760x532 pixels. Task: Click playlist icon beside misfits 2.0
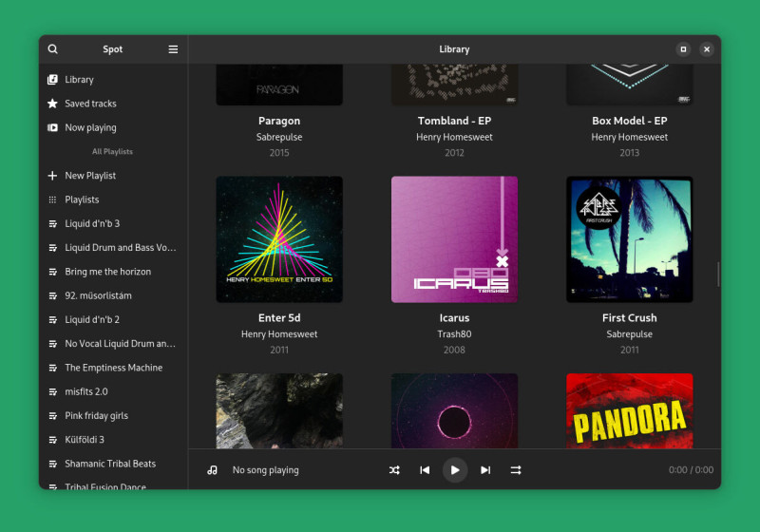pos(53,392)
